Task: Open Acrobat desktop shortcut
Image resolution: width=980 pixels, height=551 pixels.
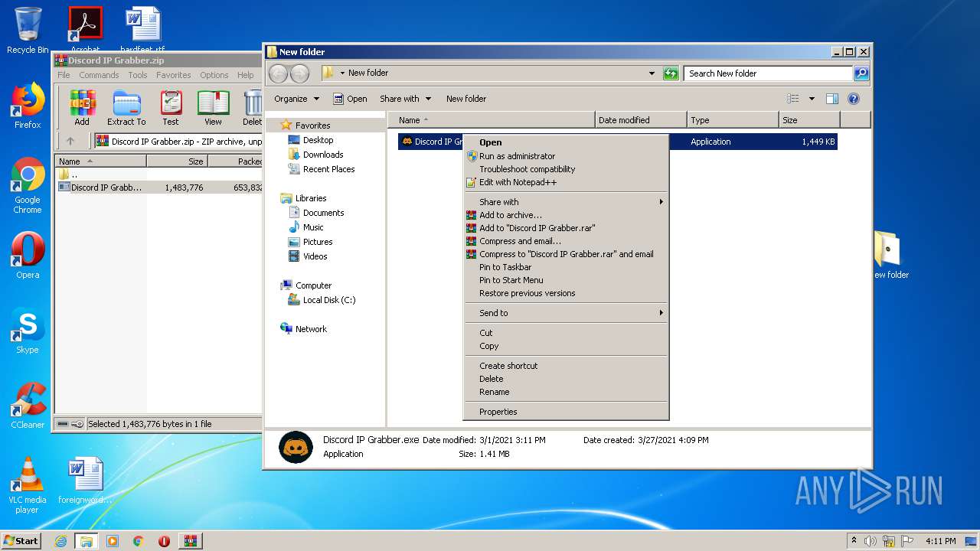Action: tap(85, 31)
